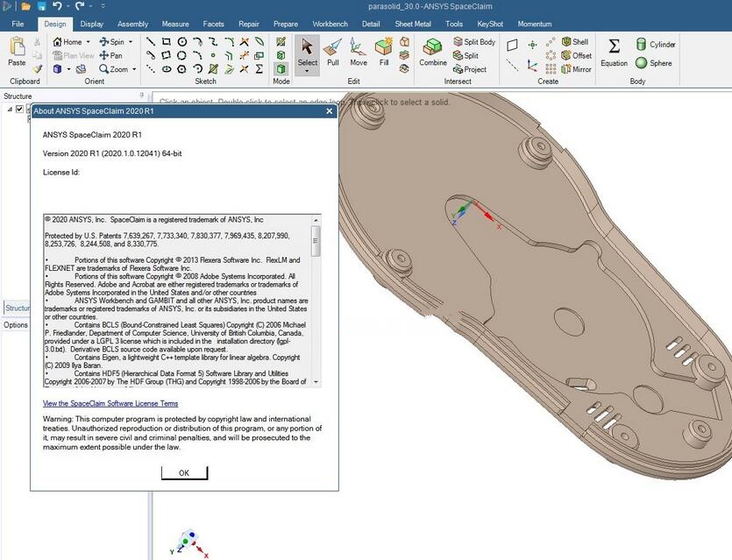Click the Save icon in title bar
The width and height of the screenshot is (732, 560).
41,6
